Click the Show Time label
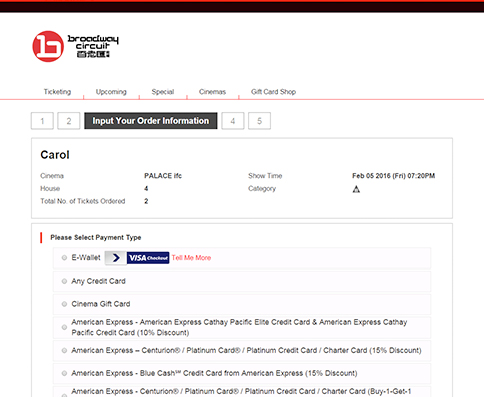The height and width of the screenshot is (397, 484). [265, 176]
